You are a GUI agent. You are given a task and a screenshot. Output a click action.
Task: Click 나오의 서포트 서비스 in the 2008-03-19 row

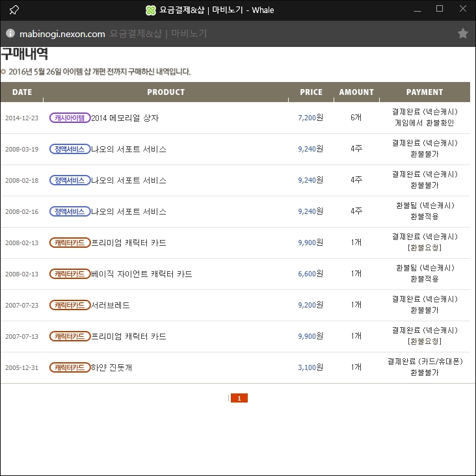(x=129, y=149)
